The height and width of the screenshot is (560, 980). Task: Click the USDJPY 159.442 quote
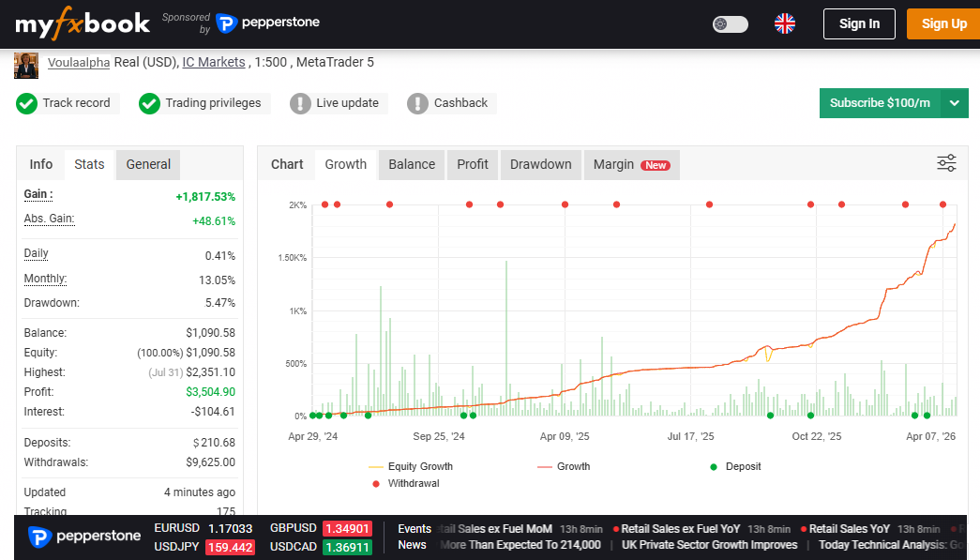tap(204, 547)
